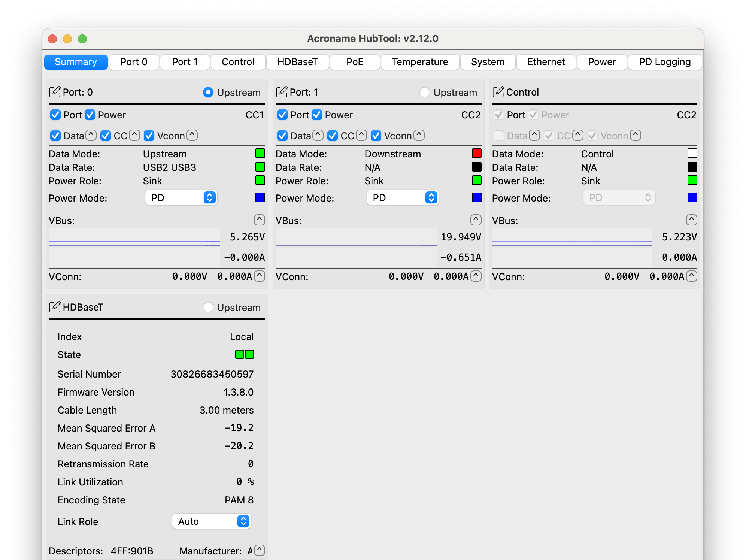Open the Ethernet tab
This screenshot has height=560, width=746.
pyautogui.click(x=546, y=62)
